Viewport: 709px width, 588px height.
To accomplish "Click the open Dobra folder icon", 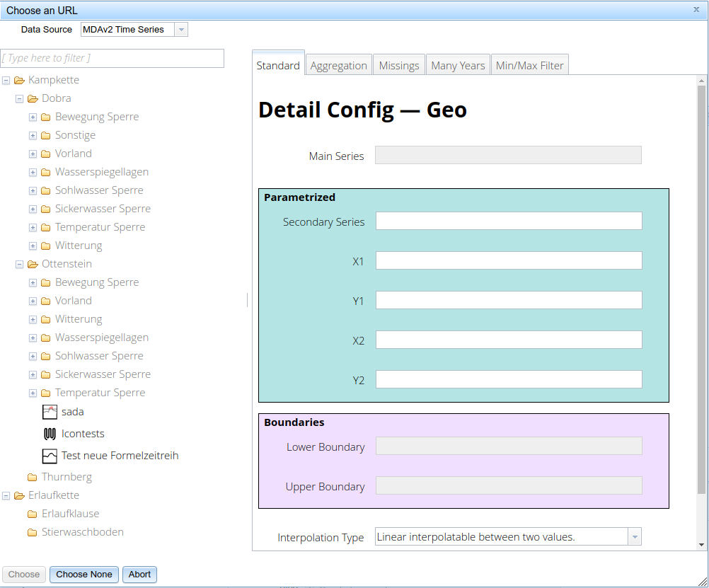I will (x=33, y=98).
